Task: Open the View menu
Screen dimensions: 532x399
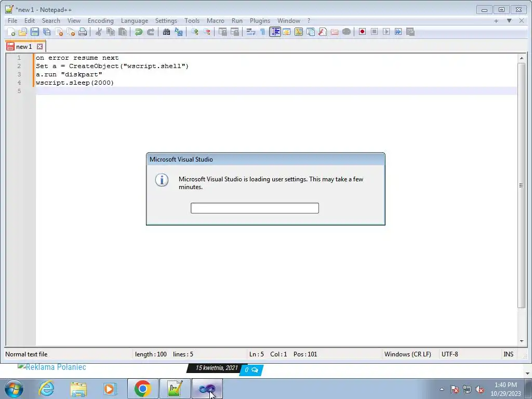Action: [74, 21]
